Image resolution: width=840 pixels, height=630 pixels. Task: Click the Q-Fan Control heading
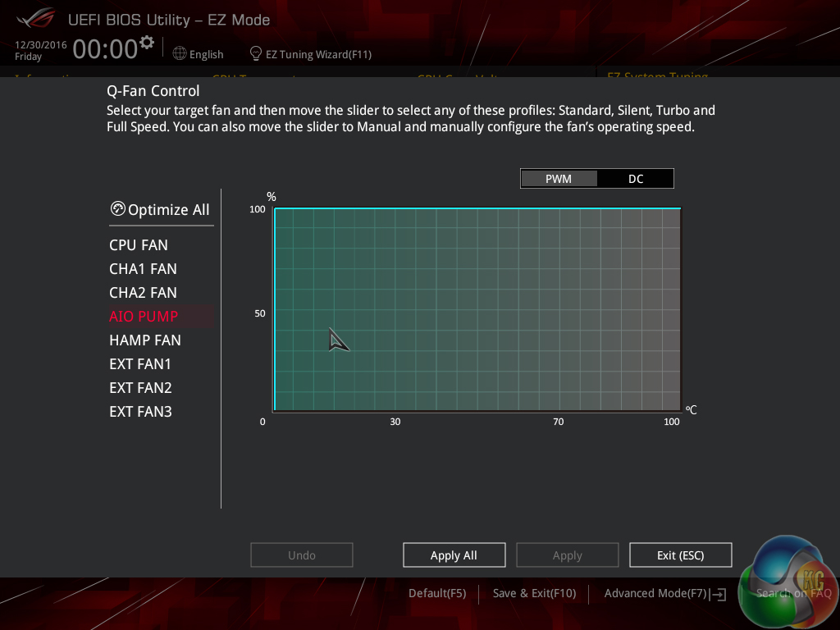[153, 91]
